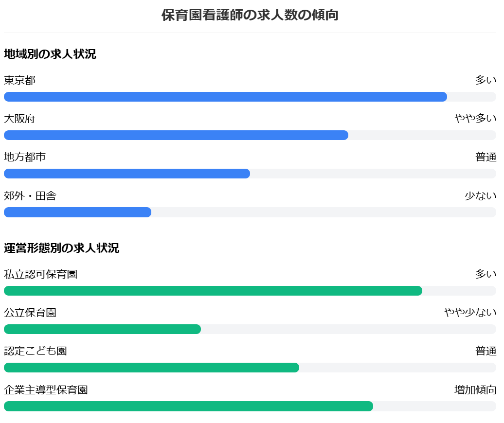Click the 東京都 blue progress bar
The image size is (504, 423).
[x=225, y=97]
